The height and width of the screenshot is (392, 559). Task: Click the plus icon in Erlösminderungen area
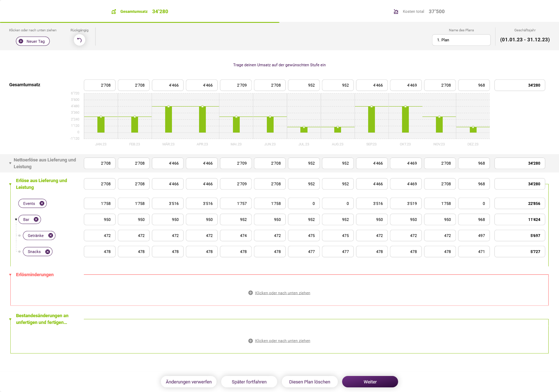250,293
